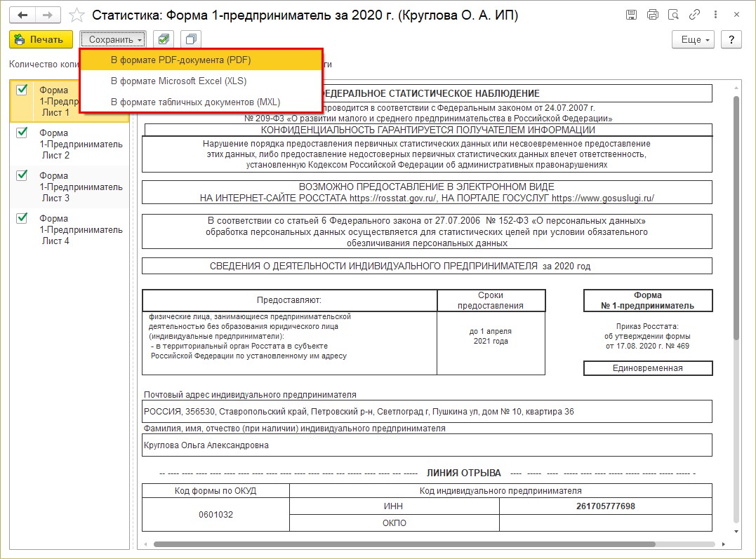Click the 'Предоставляют:' header cell
Image resolution: width=756 pixels, height=559 pixels.
289,300
